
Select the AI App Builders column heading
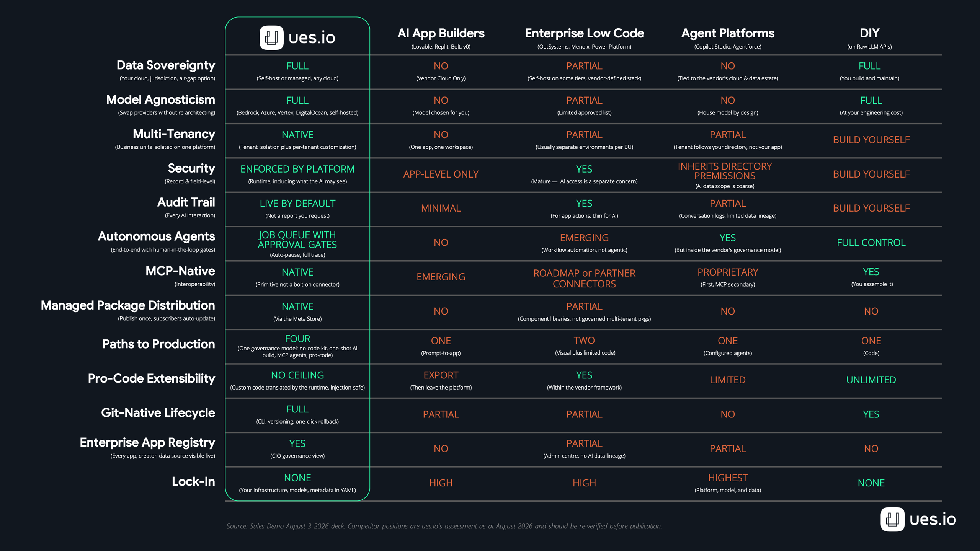(x=441, y=33)
